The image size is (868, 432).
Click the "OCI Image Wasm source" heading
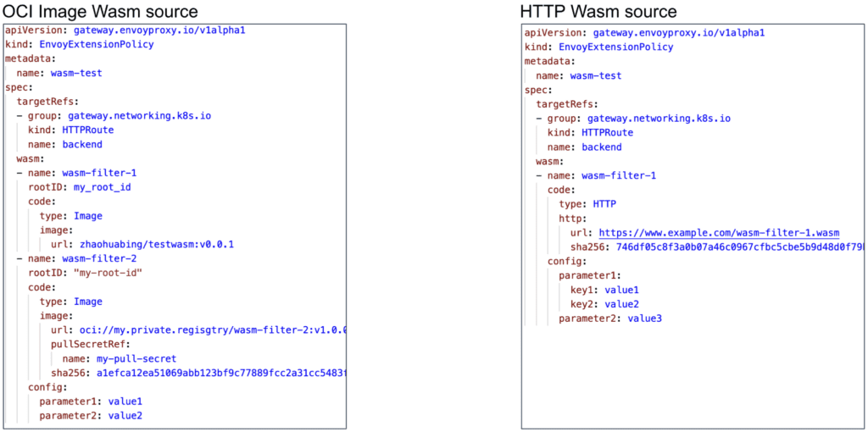tap(101, 11)
